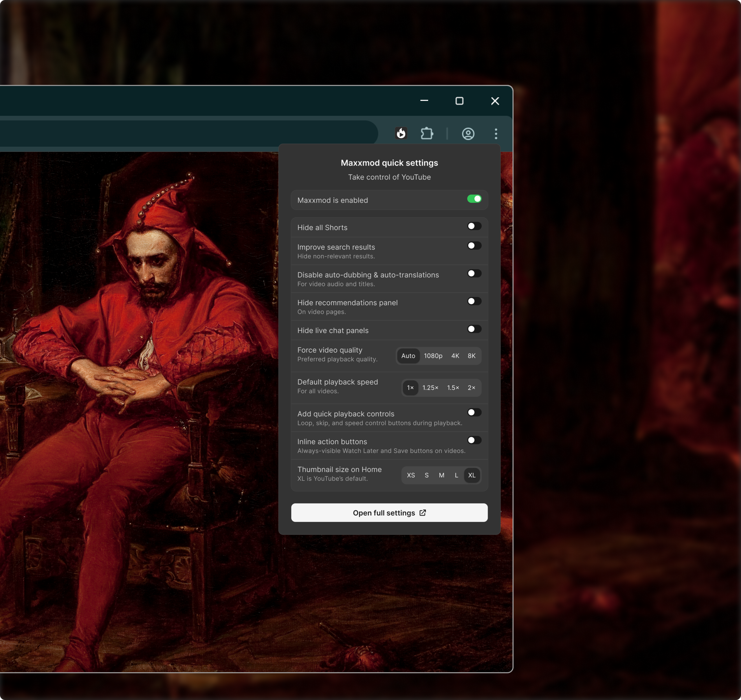Minimize the browser window
741x700 pixels.
[424, 101]
